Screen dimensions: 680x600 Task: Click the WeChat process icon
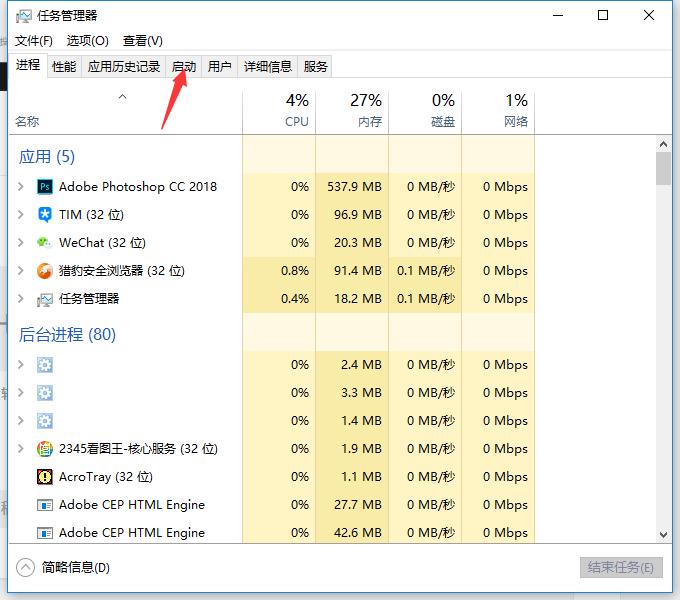click(x=45, y=243)
